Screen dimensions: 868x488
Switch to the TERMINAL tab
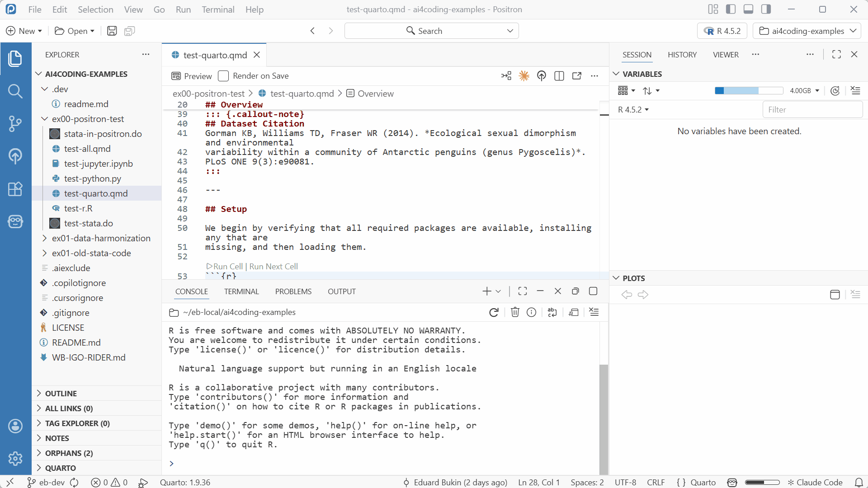click(x=241, y=291)
